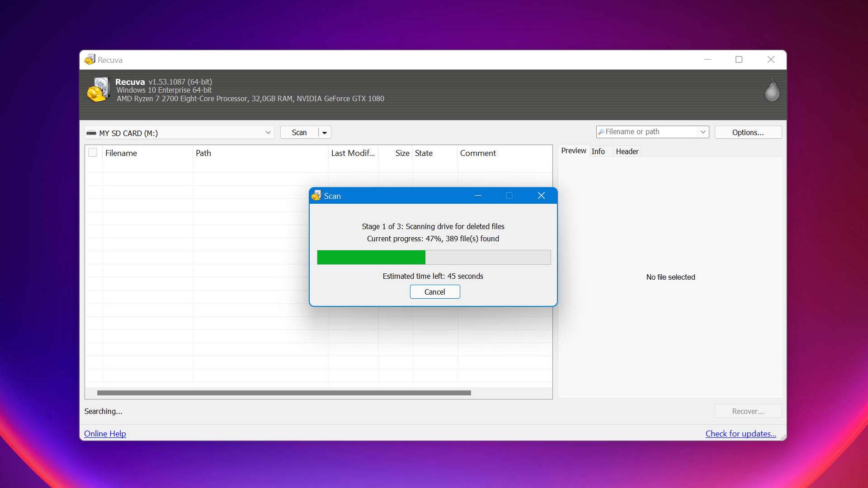This screenshot has height=488, width=868.
Task: Click the 'No file selected' preview text
Action: tap(670, 277)
